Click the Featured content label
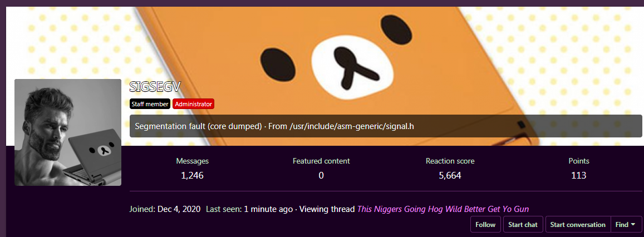 click(321, 161)
